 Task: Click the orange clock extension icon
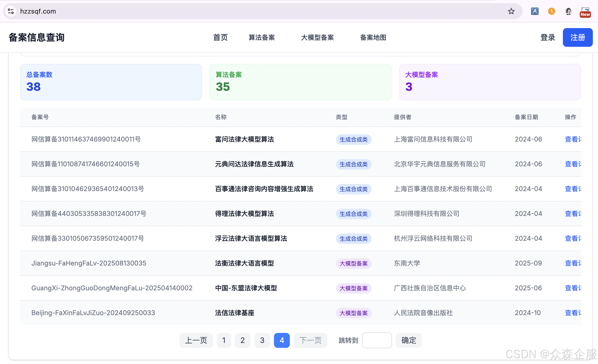551,11
